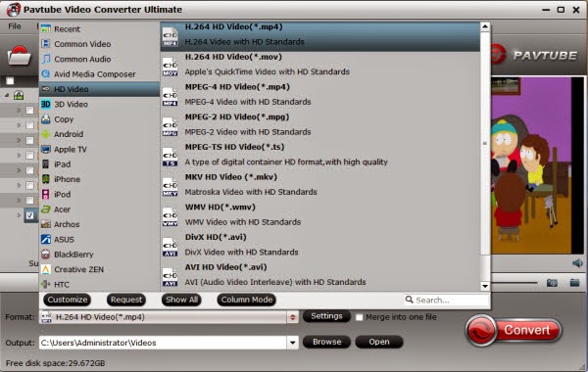This screenshot has width=588, height=372.
Task: Click the Open output folder button
Action: [379, 342]
